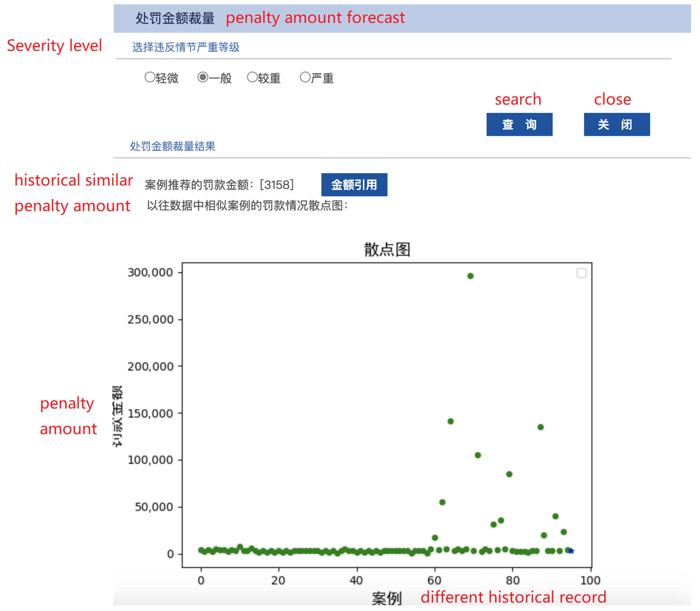Click the 处罚金额裁量 header title
This screenshot has height=611, width=700.
[x=175, y=18]
